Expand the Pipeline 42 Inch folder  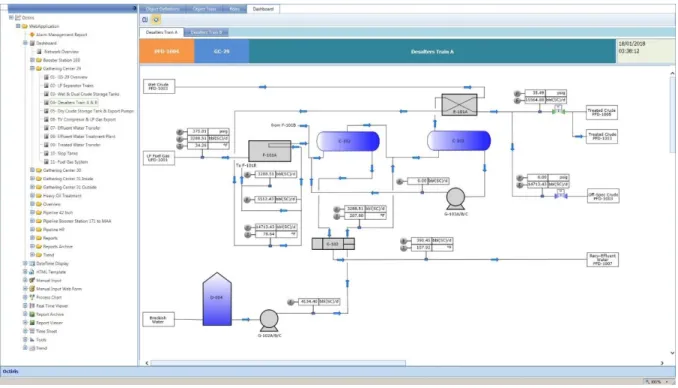coord(32,212)
